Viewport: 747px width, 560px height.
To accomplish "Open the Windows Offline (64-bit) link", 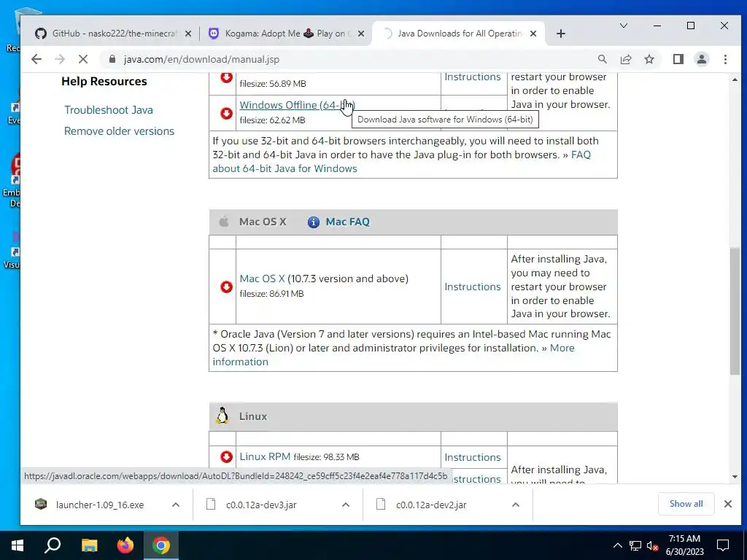I will [298, 105].
